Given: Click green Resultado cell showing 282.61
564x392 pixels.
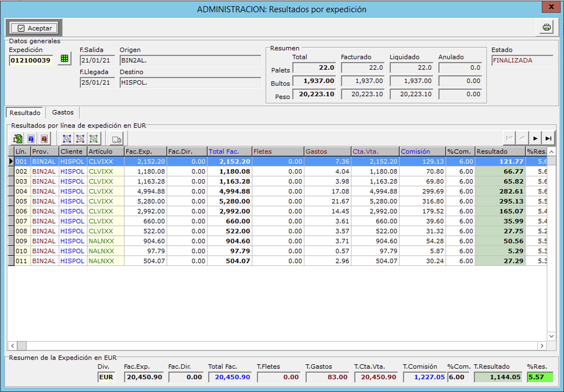Looking at the screenshot, I should tap(500, 191).
